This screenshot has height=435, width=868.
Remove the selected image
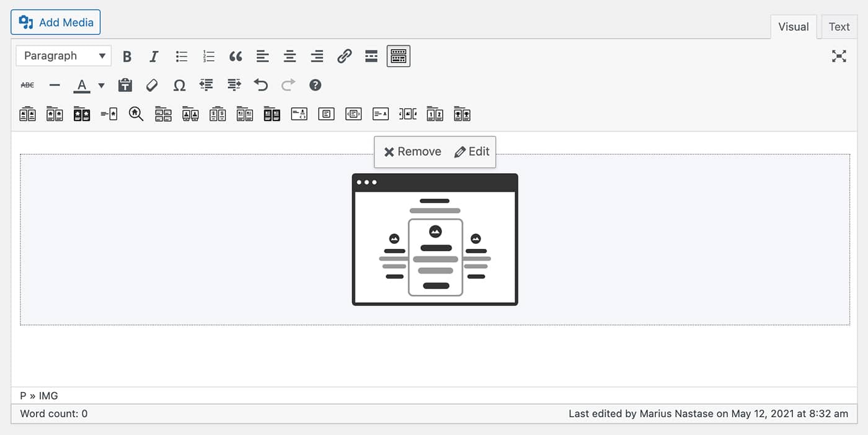point(413,152)
